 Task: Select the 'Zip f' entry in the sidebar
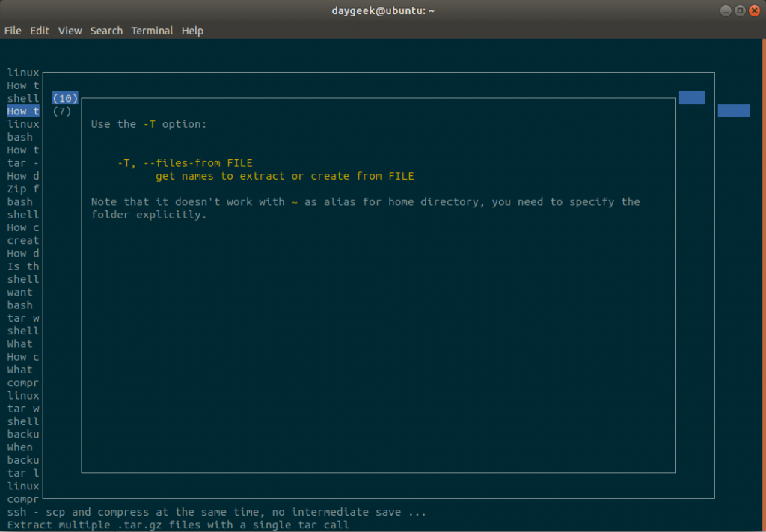(x=22, y=189)
